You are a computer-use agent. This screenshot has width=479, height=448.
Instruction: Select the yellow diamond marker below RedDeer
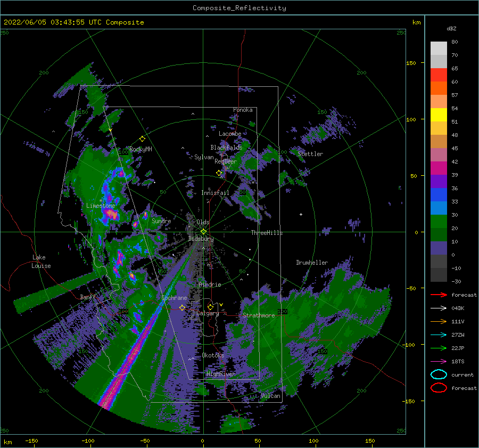[x=219, y=173]
